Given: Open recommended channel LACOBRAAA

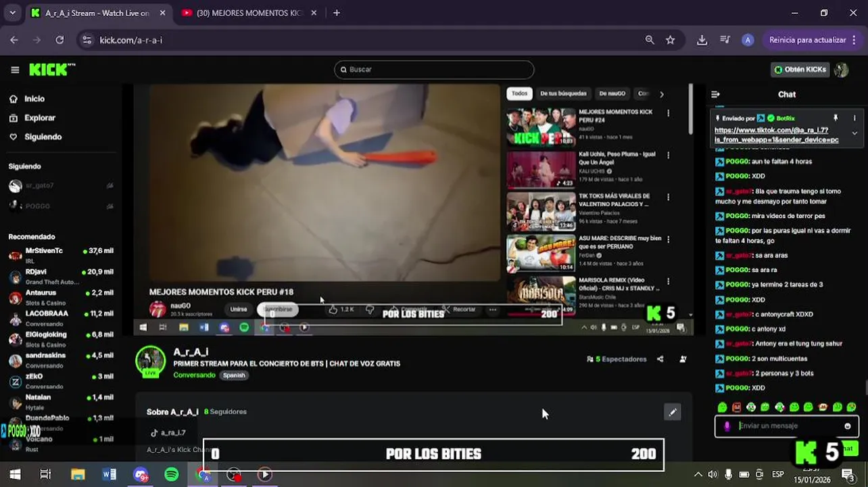Looking at the screenshot, I should [61, 318].
